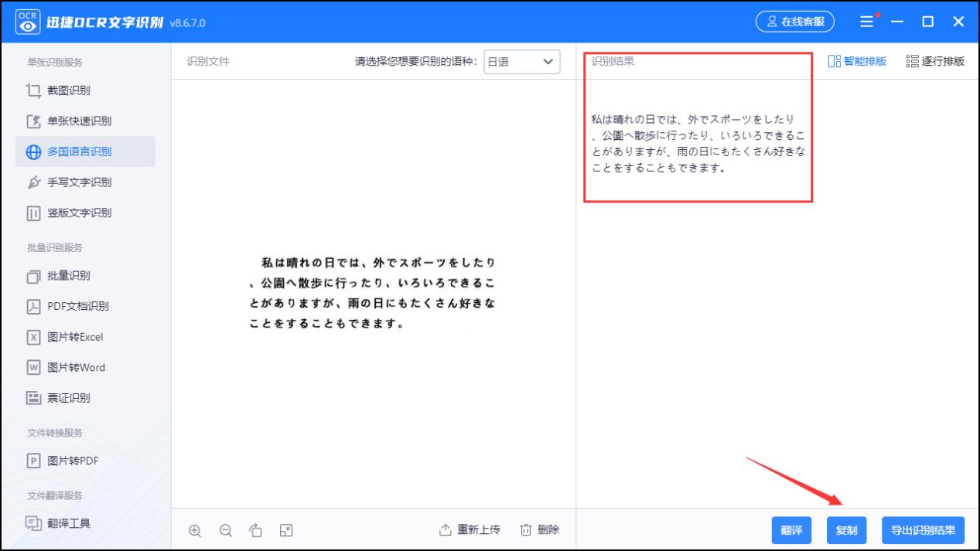Click the 单张快速识别 lightning page icon
The width and height of the screenshot is (980, 551).
(33, 121)
